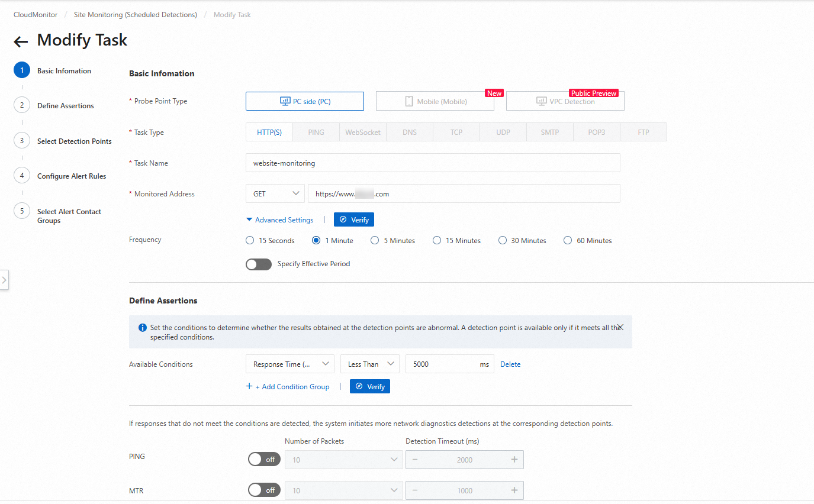Image resolution: width=814 pixels, height=504 pixels.
Task: Click the back arrow beside Modify Task
Action: (20, 41)
